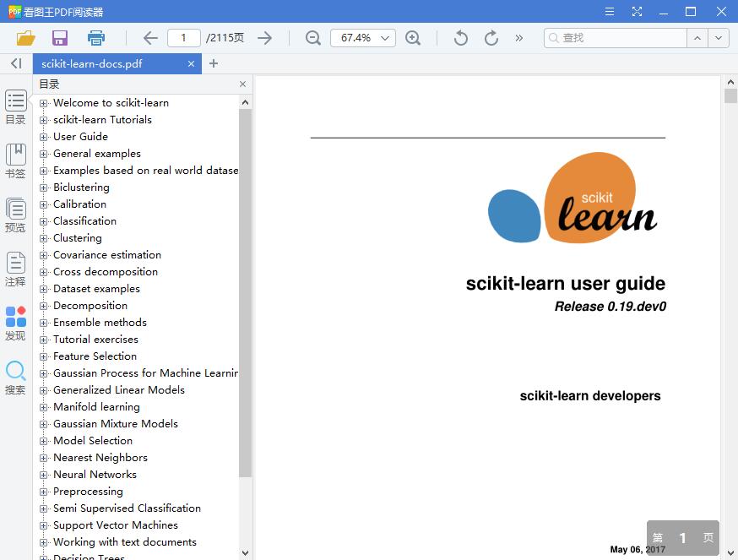The height and width of the screenshot is (560, 738).
Task: Print the scikit-learn document
Action: pyautogui.click(x=95, y=38)
